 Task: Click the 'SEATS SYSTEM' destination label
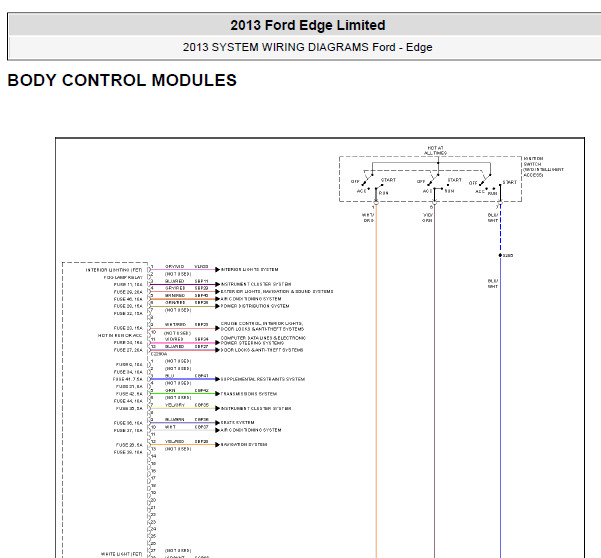tap(237, 422)
